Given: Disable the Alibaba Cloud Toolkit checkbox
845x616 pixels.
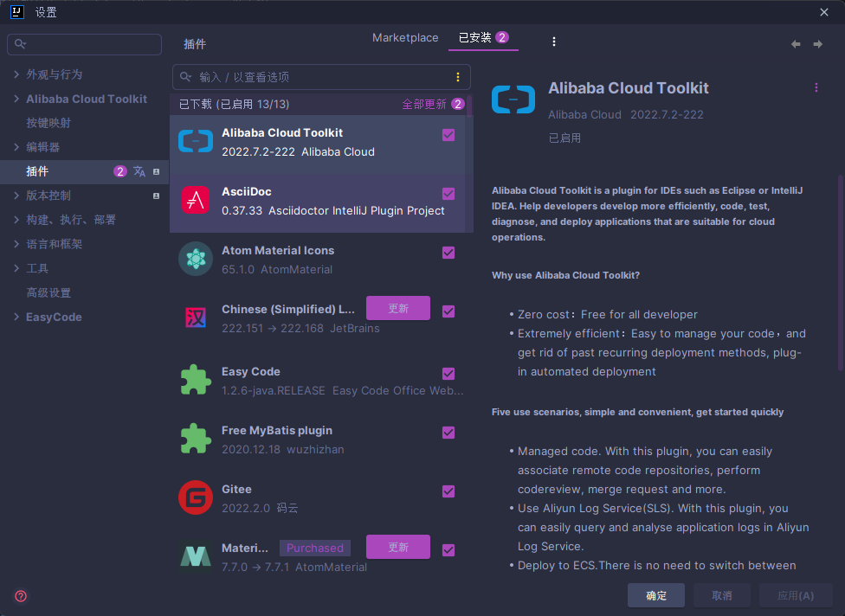Looking at the screenshot, I should click(x=448, y=135).
